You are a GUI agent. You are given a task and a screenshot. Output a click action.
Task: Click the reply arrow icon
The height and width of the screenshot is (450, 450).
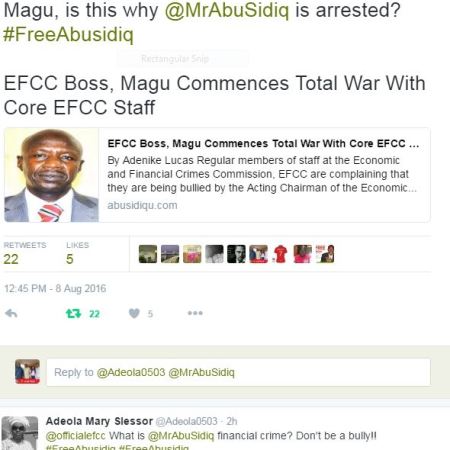click(x=11, y=313)
